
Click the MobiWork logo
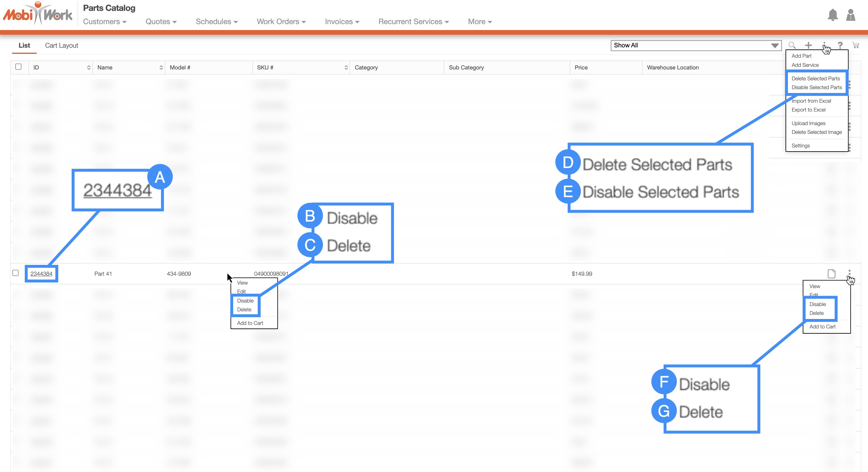38,14
